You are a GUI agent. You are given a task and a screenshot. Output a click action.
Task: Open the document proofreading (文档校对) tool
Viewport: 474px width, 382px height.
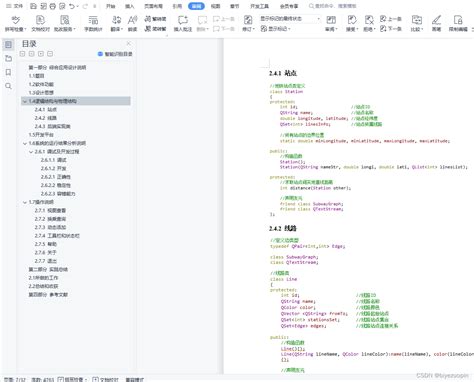click(x=40, y=23)
